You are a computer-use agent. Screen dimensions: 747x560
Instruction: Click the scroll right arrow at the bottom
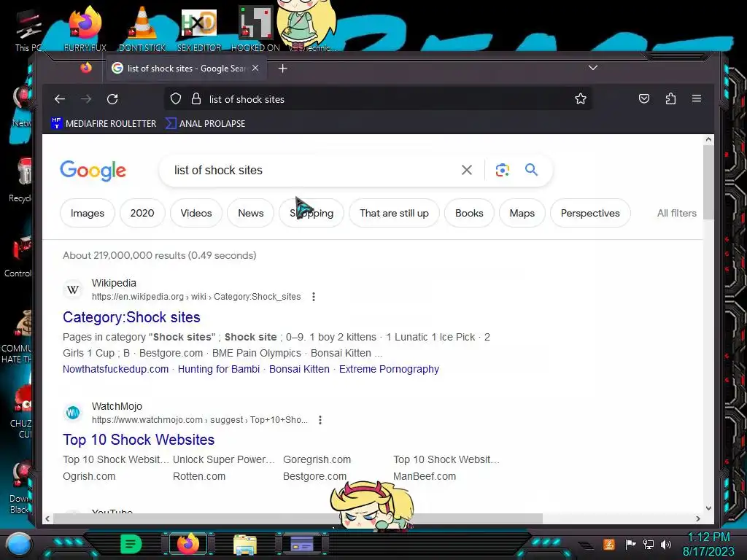pyautogui.click(x=698, y=518)
